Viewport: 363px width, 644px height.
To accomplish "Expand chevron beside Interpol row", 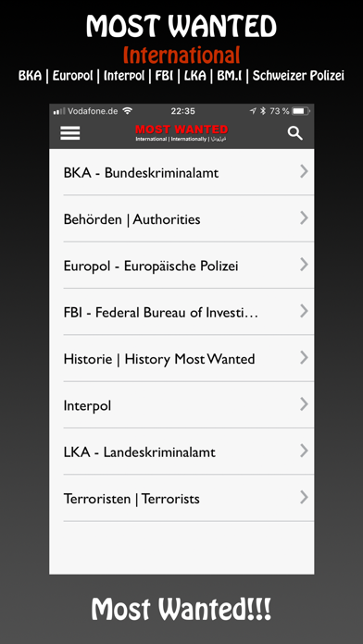I will click(x=304, y=404).
